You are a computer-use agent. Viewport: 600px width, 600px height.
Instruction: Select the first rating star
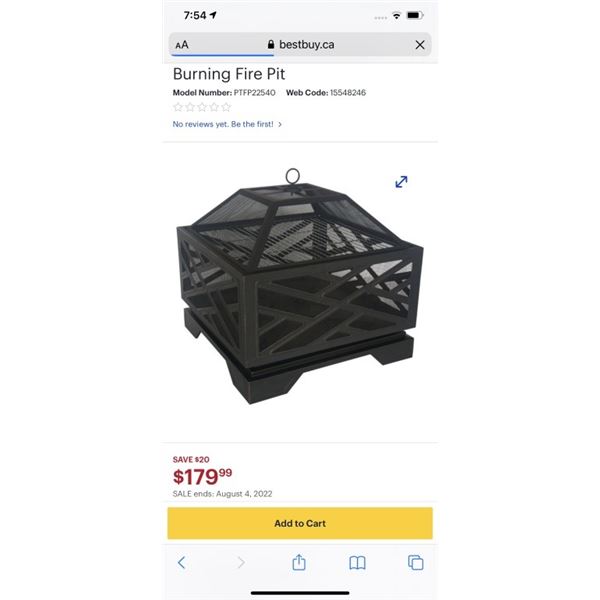(x=178, y=107)
